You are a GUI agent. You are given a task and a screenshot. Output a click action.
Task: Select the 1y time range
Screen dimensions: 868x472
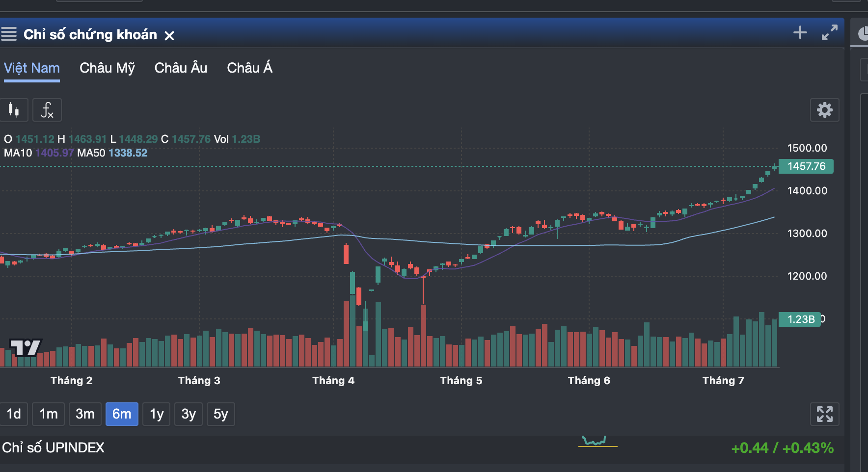tap(157, 414)
